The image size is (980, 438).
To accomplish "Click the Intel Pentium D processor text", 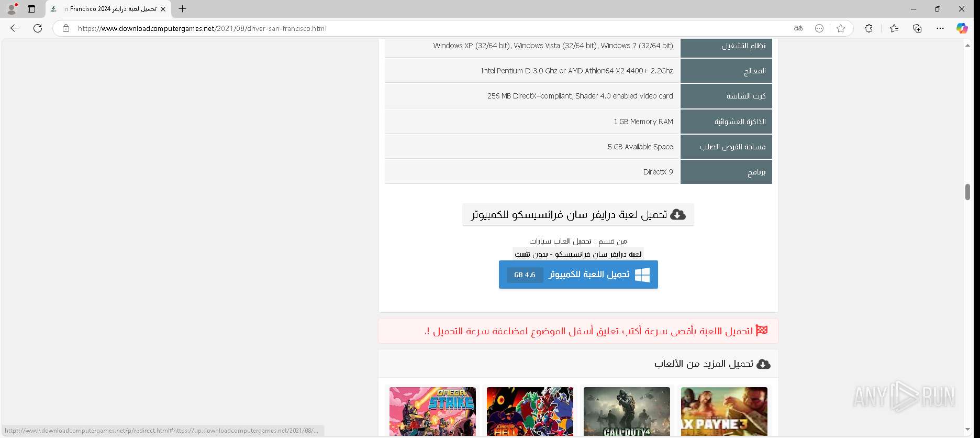I will point(577,71).
